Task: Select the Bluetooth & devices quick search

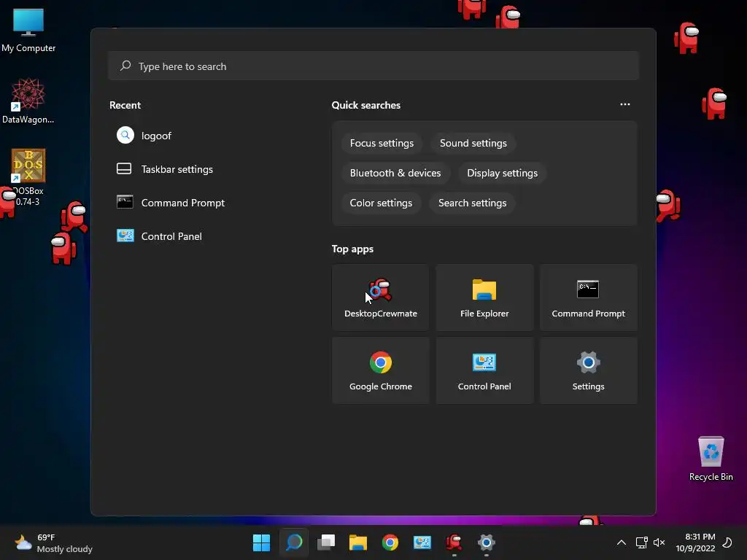Action: 395,174
